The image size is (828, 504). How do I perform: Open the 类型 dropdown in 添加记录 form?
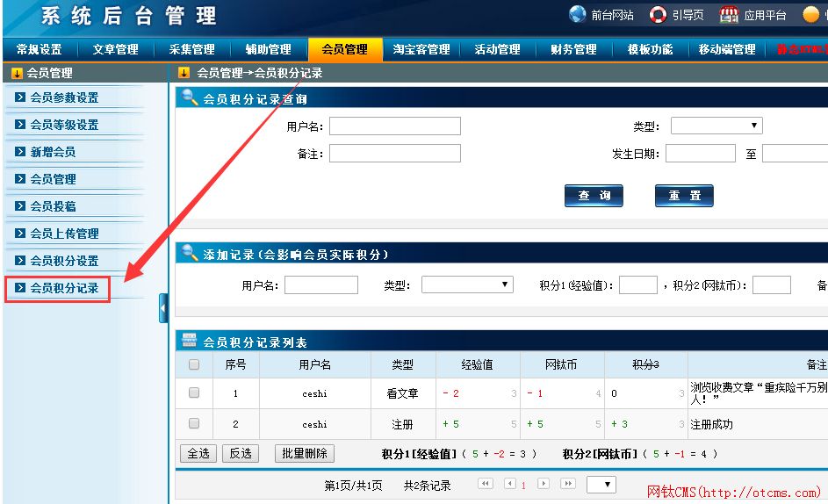point(467,284)
